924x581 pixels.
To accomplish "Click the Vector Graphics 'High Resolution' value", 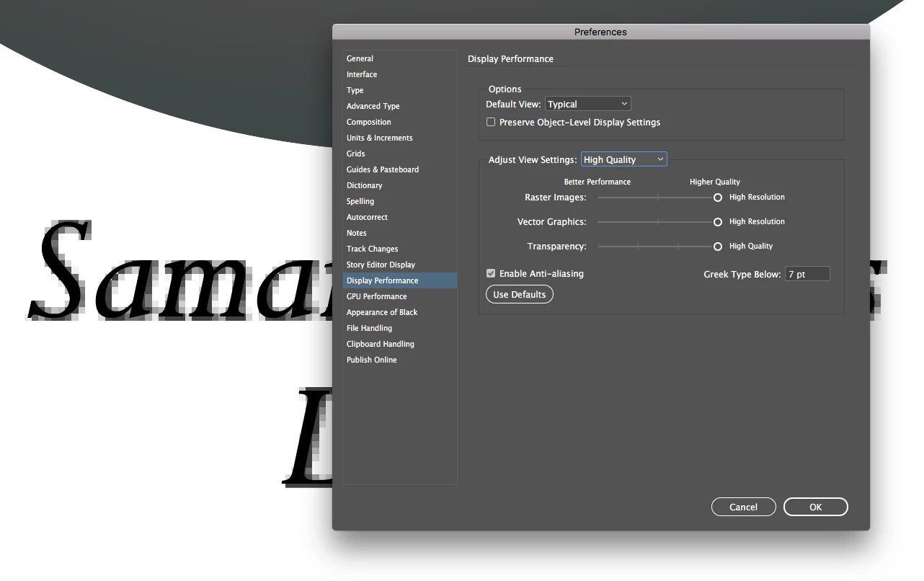I will click(x=757, y=221).
